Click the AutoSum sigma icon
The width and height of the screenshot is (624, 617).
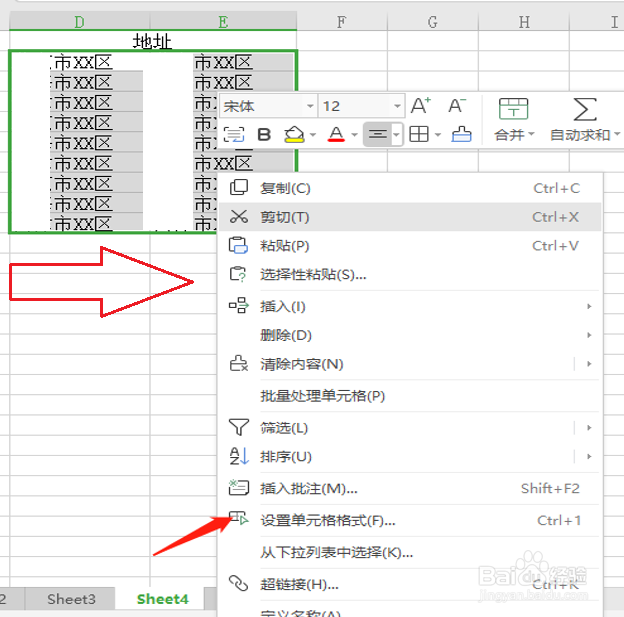585,109
